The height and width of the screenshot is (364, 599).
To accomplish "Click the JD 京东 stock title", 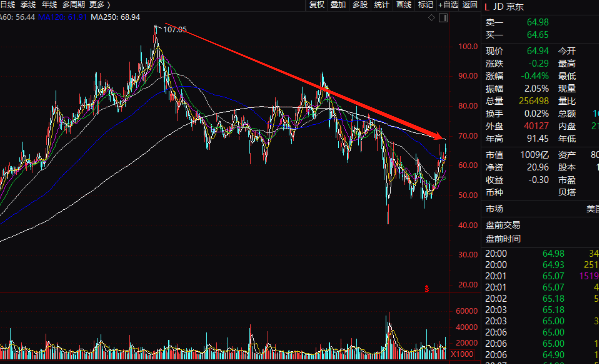I will (509, 7).
